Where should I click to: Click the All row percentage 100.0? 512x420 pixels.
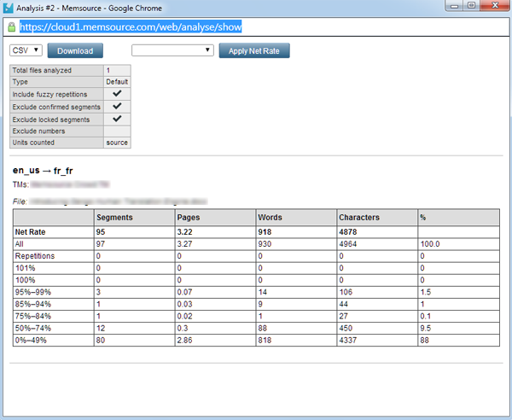coord(430,244)
